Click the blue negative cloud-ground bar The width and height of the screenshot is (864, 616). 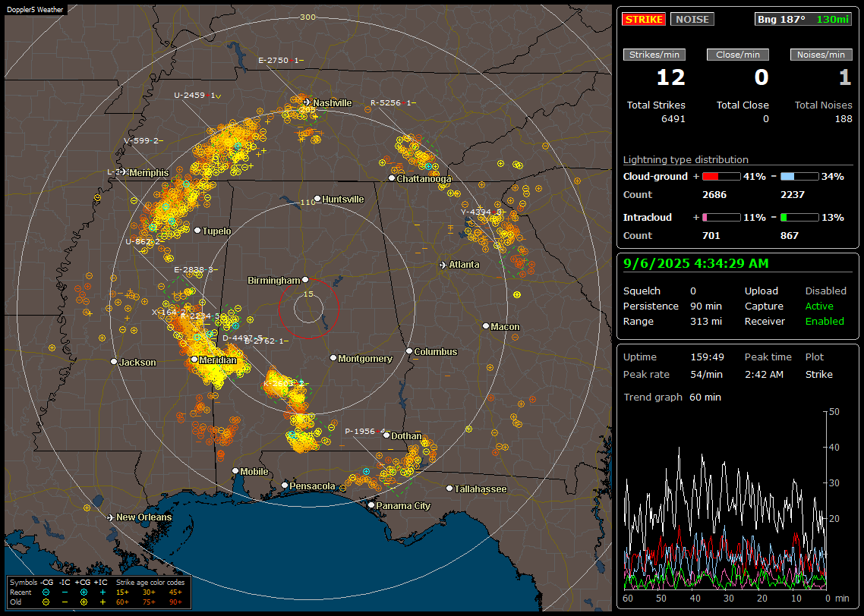pyautogui.click(x=799, y=177)
